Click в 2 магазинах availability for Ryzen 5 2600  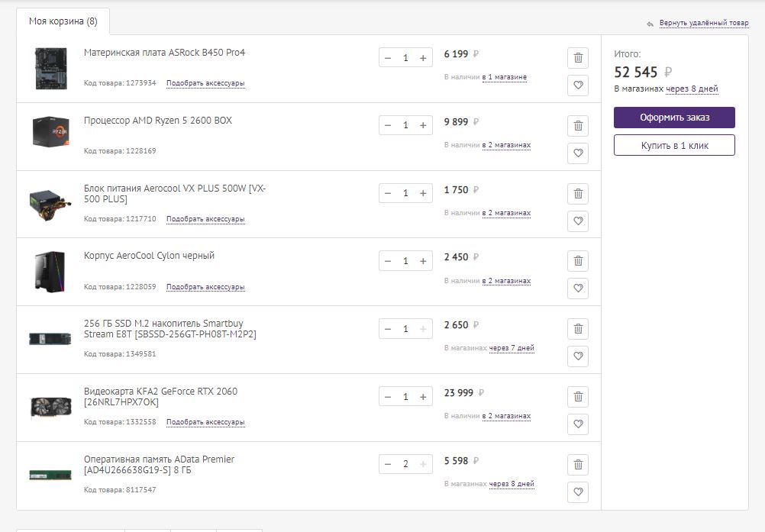[x=506, y=145]
